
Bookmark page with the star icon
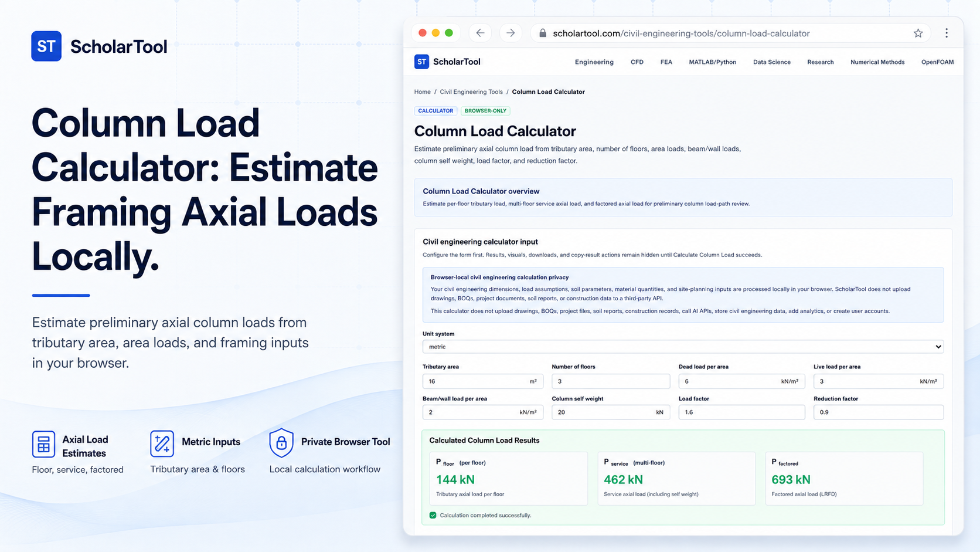click(918, 33)
